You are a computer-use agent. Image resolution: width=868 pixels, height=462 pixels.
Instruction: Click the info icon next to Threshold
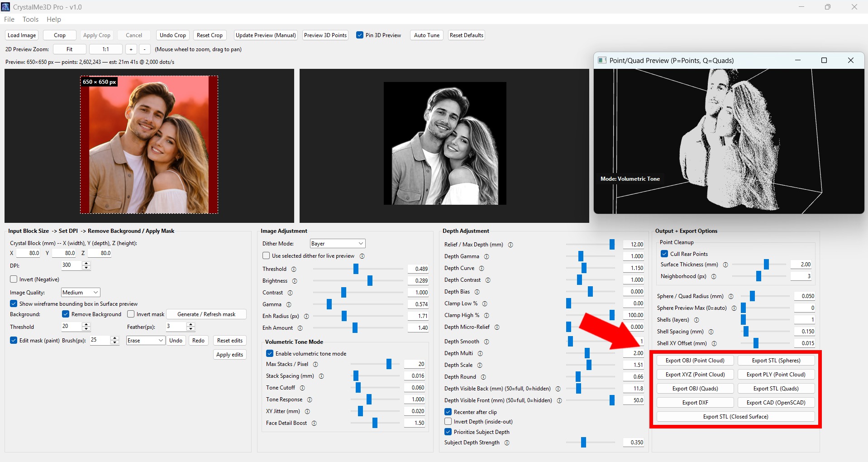click(294, 269)
